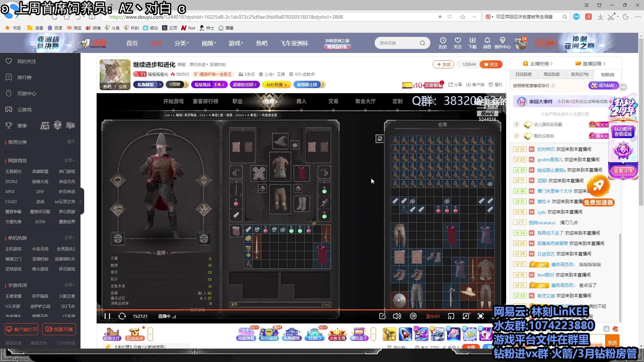Image resolution: width=644 pixels, height=362 pixels.
Task: Expand the V周榜 badge arrow
Action: coord(186,84)
